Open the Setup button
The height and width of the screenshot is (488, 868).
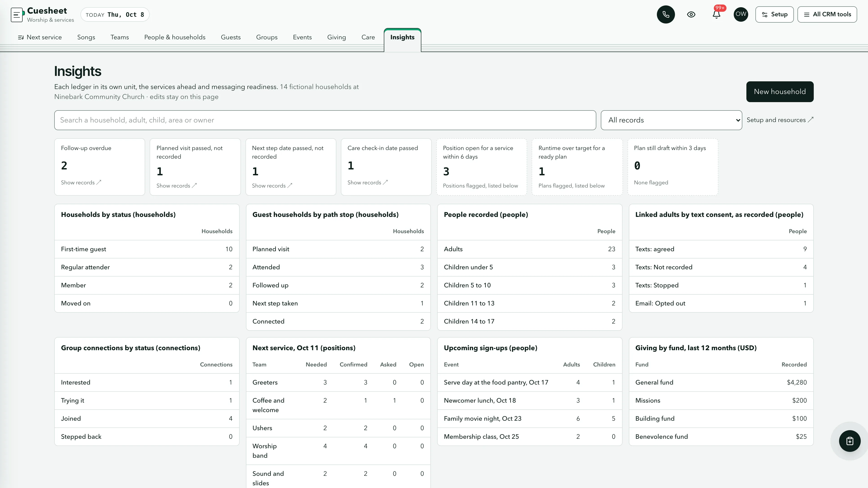[x=774, y=14]
